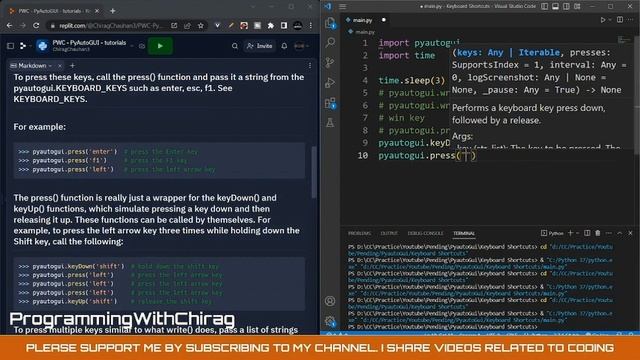Bookmark page with star icon
Screen dimensions: 640x360
(x=200, y=26)
